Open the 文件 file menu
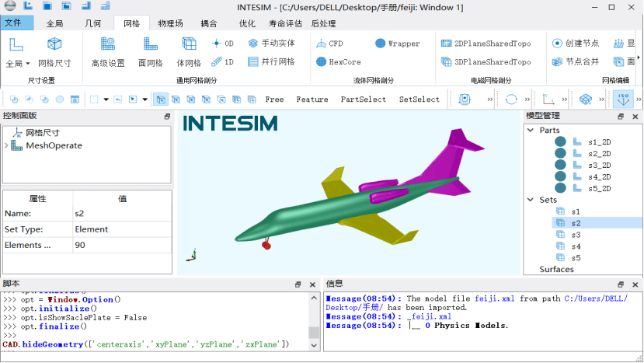 pyautogui.click(x=13, y=23)
